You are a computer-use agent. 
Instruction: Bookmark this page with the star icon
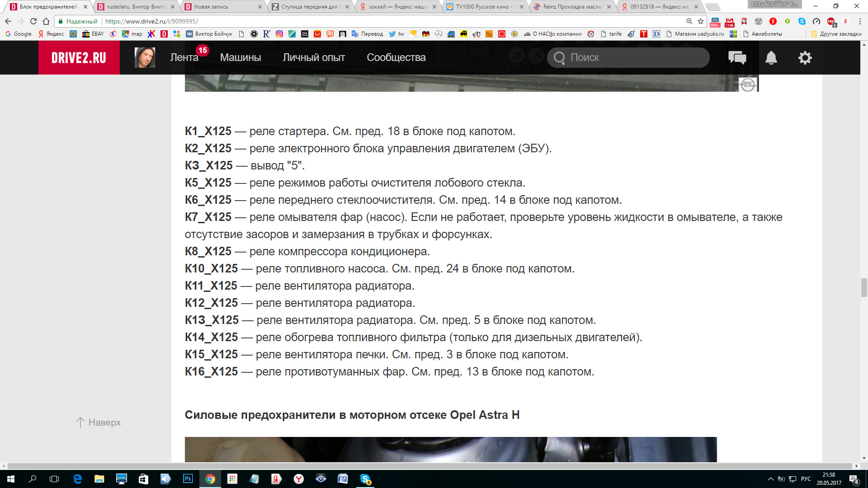coord(701,21)
